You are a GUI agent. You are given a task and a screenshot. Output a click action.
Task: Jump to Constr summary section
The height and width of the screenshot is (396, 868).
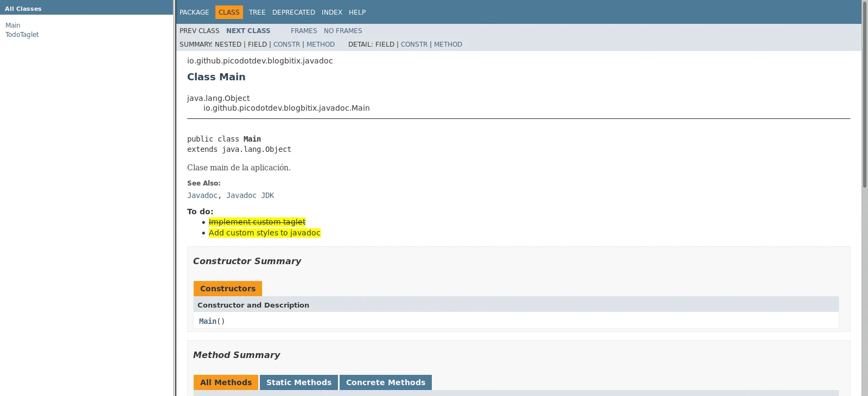point(286,44)
